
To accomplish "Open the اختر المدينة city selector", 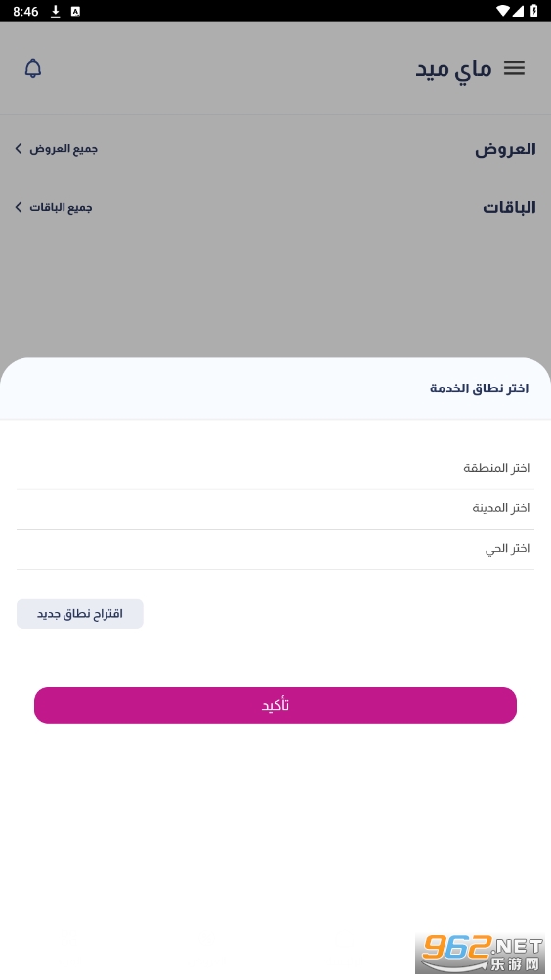I will click(x=275, y=509).
